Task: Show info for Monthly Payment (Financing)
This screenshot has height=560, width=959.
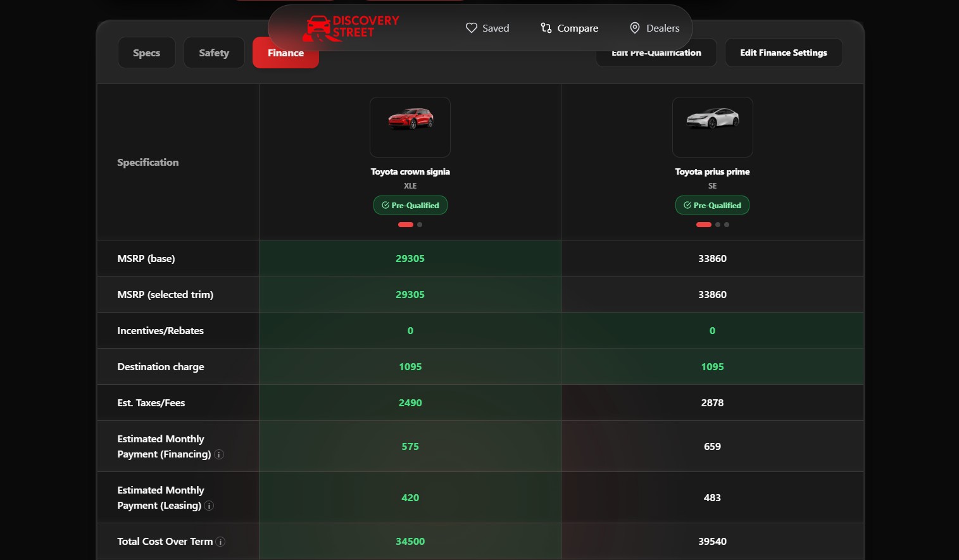Action: [219, 454]
